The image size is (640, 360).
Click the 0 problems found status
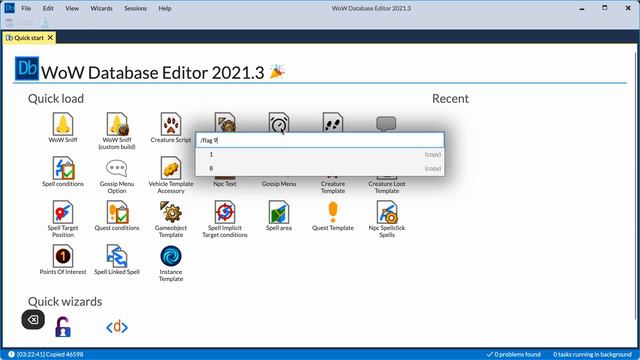513,354
